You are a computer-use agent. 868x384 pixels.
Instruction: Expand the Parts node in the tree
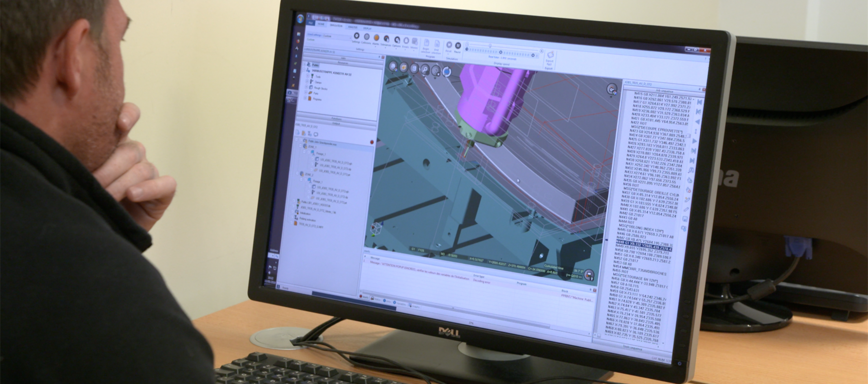(306, 92)
